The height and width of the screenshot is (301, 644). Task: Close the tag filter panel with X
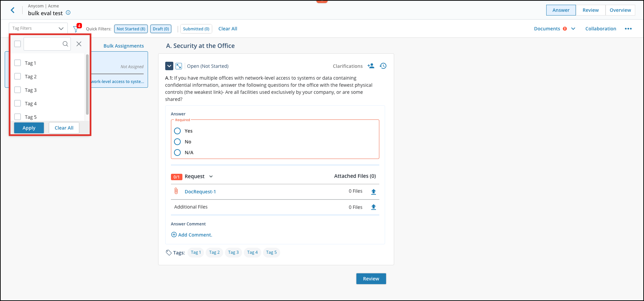coord(79,44)
